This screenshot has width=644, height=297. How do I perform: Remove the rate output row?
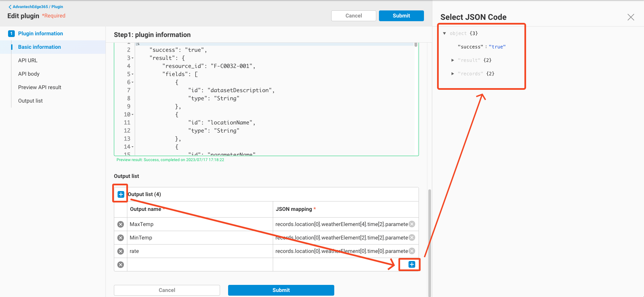(121, 251)
